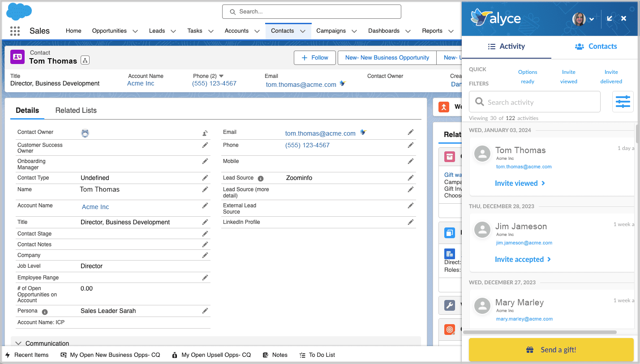Viewport: 640px width, 364px height.
Task: Open the app launcher grid icon
Action: click(15, 31)
